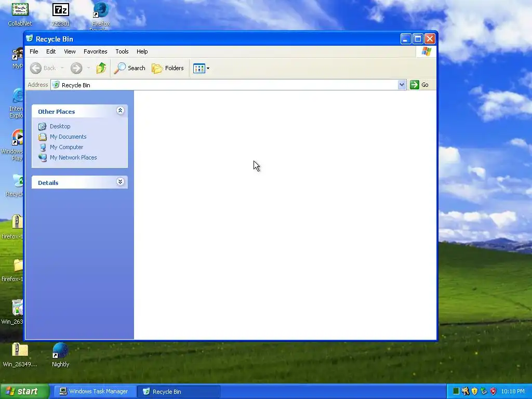
Task: Open the View menu
Action: click(x=70, y=51)
